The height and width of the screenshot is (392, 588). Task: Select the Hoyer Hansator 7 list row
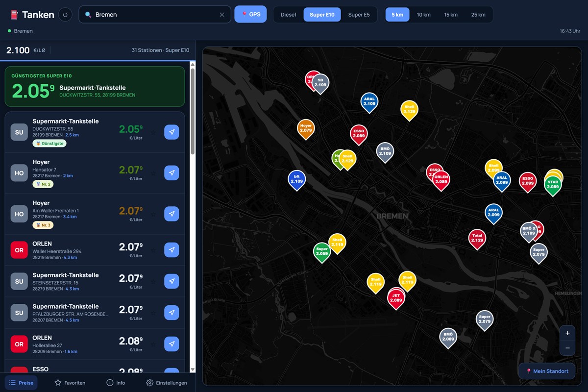click(x=95, y=173)
